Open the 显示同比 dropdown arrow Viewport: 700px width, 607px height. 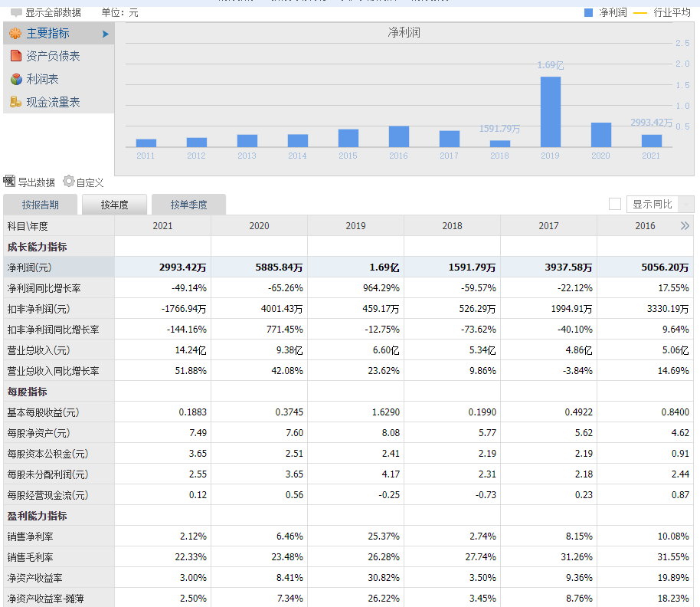point(686,205)
